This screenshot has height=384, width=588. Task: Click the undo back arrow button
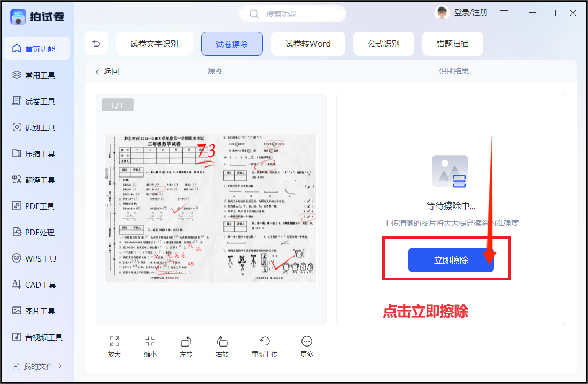96,43
